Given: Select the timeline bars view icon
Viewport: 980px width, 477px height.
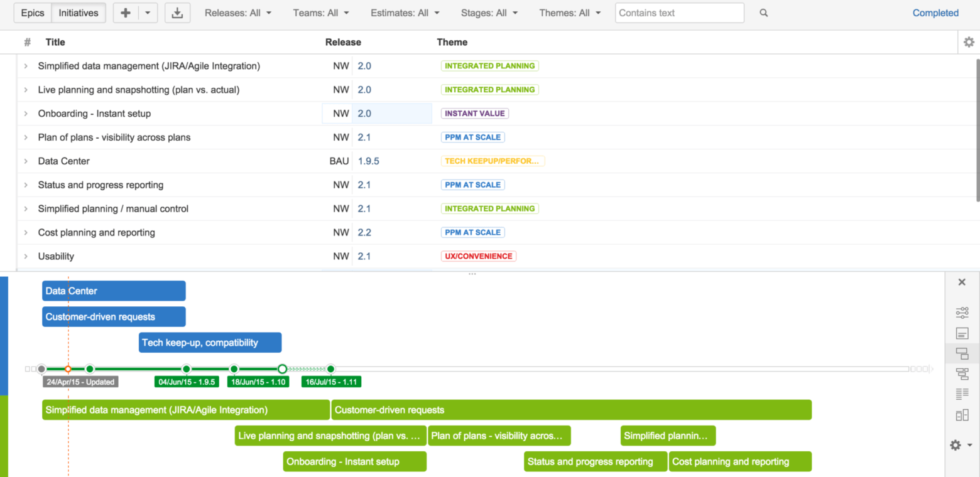Looking at the screenshot, I should pos(962,353).
